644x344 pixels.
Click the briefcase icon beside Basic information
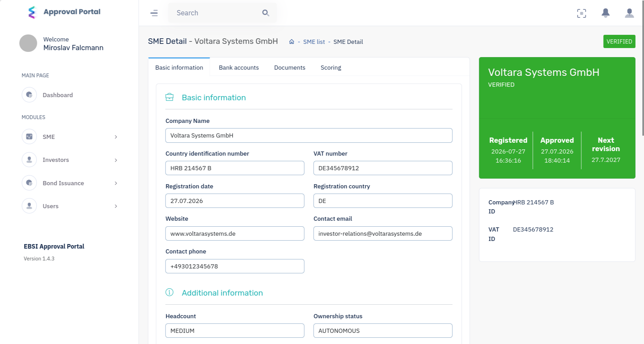(x=169, y=97)
